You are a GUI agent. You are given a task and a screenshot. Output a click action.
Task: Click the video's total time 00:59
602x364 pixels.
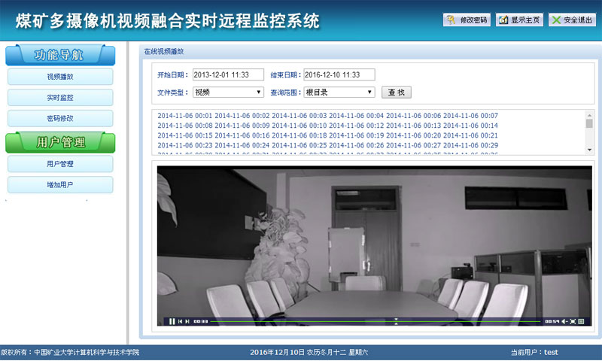pyautogui.click(x=552, y=321)
